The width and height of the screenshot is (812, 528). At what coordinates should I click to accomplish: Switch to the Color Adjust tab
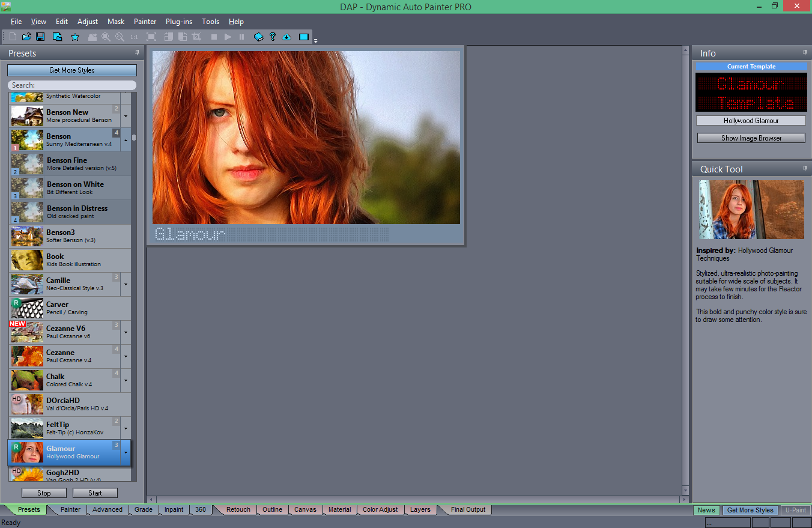click(380, 509)
